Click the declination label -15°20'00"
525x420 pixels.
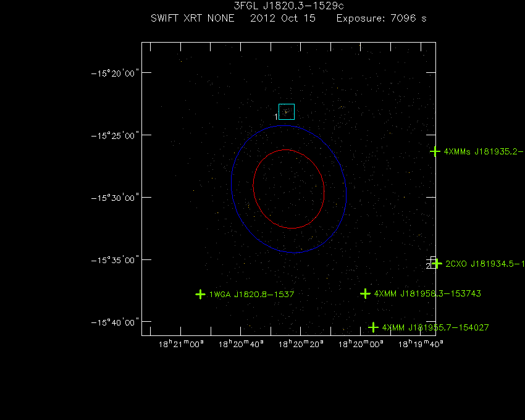click(115, 73)
